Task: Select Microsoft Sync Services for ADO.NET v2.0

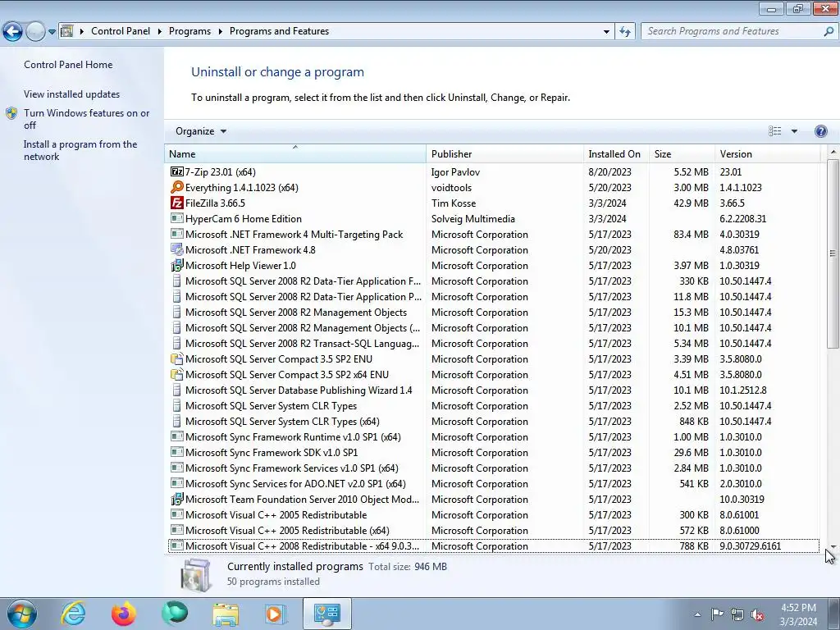Action: 493,484
